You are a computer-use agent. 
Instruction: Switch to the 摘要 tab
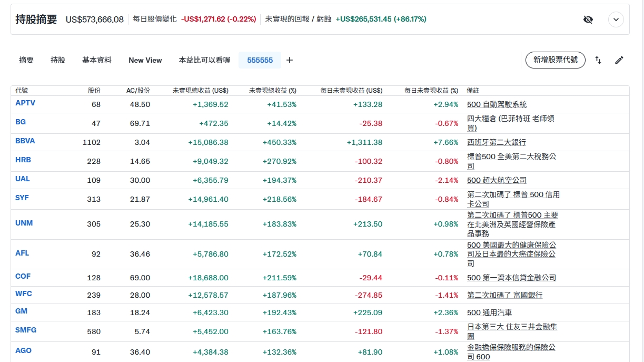pyautogui.click(x=26, y=60)
